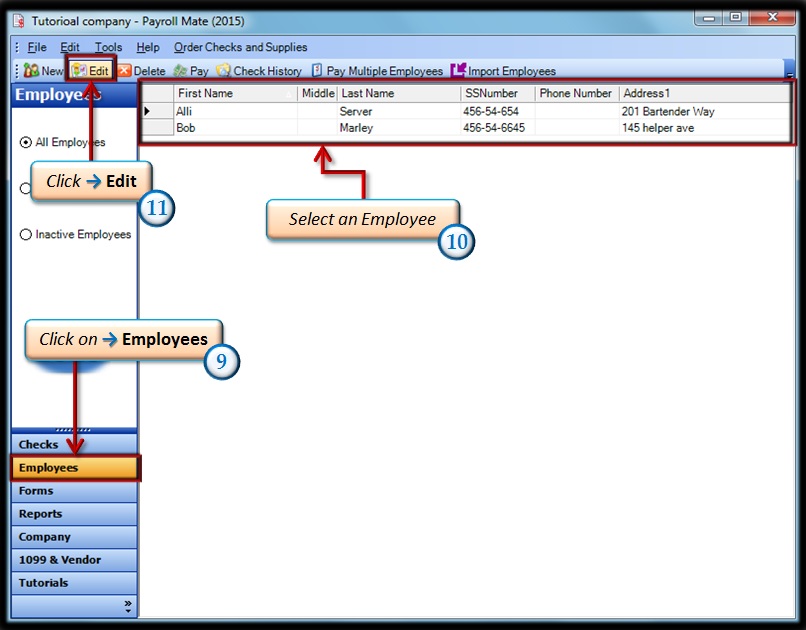
Task: Select the last name cell "Marley"
Action: 399,127
